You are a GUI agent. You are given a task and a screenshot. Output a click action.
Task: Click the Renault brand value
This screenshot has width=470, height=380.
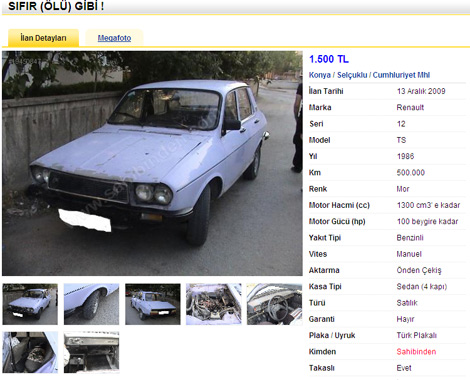(410, 107)
